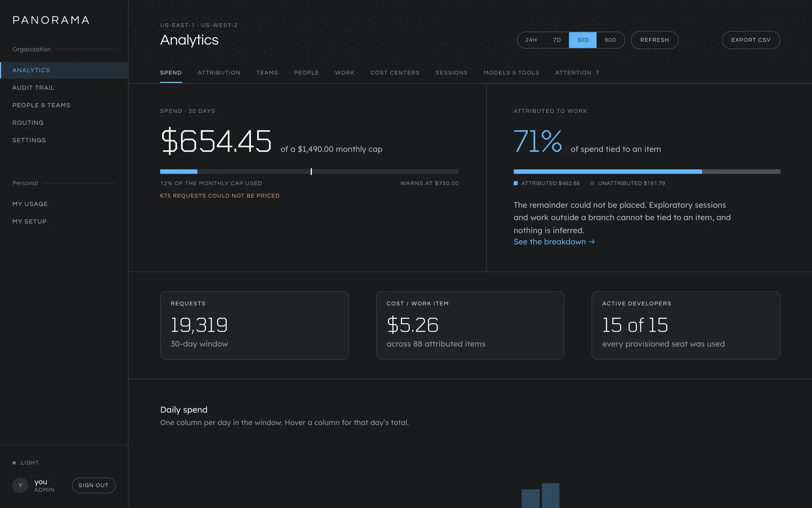Toggle the Light theme switch

[x=26, y=462]
